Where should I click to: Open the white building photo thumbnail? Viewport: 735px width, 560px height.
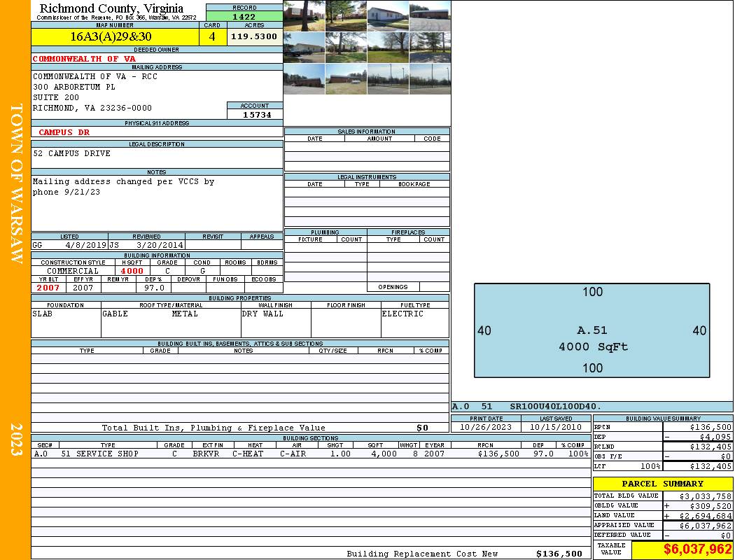[x=388, y=15]
